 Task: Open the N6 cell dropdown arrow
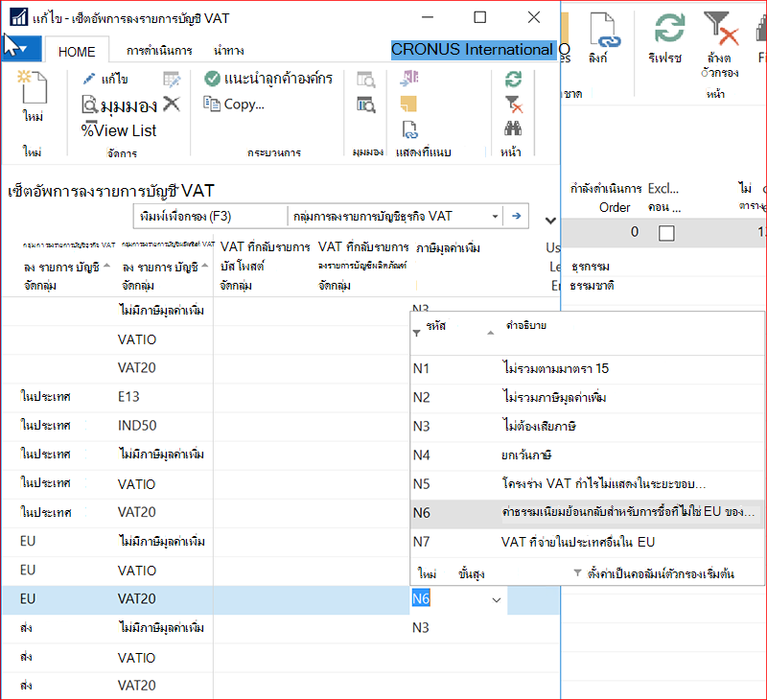click(x=497, y=599)
